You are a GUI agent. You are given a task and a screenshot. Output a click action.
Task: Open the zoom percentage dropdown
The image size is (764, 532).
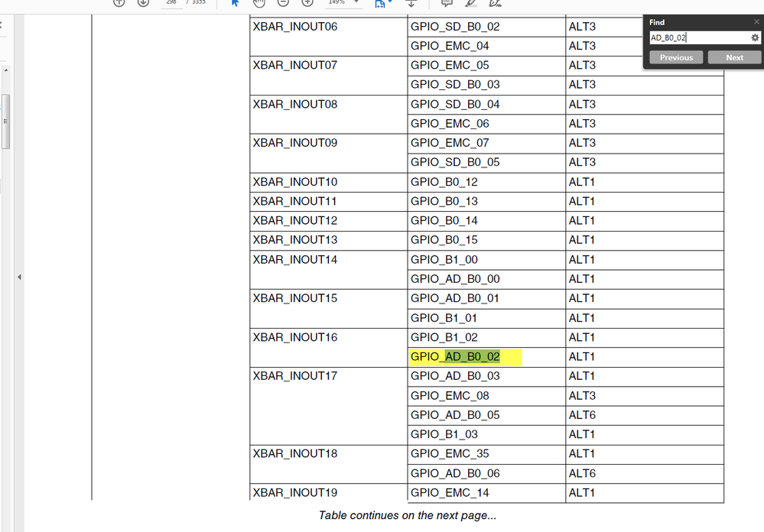pyautogui.click(x=357, y=2)
